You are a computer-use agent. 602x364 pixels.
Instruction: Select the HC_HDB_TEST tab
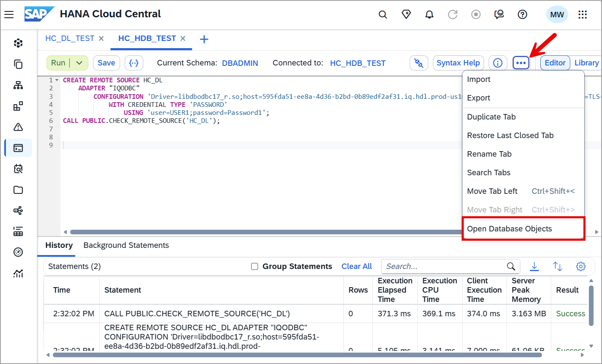tap(147, 38)
